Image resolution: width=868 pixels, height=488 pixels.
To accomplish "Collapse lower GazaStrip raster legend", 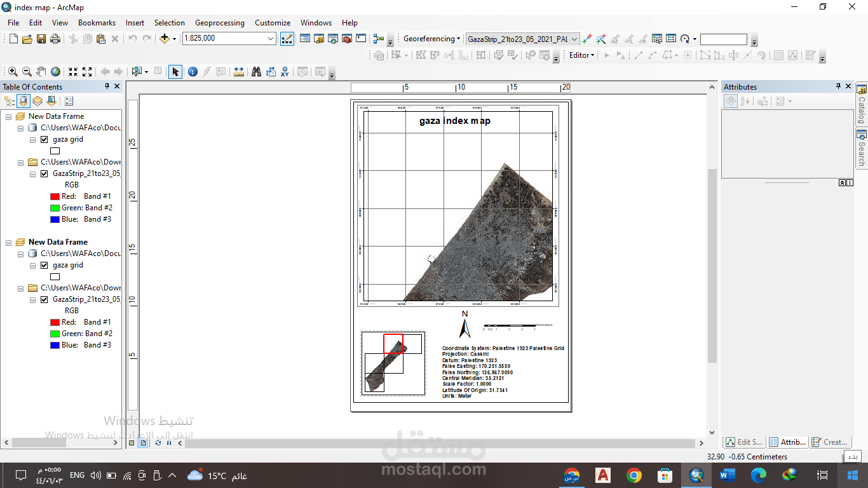I will pos(32,299).
